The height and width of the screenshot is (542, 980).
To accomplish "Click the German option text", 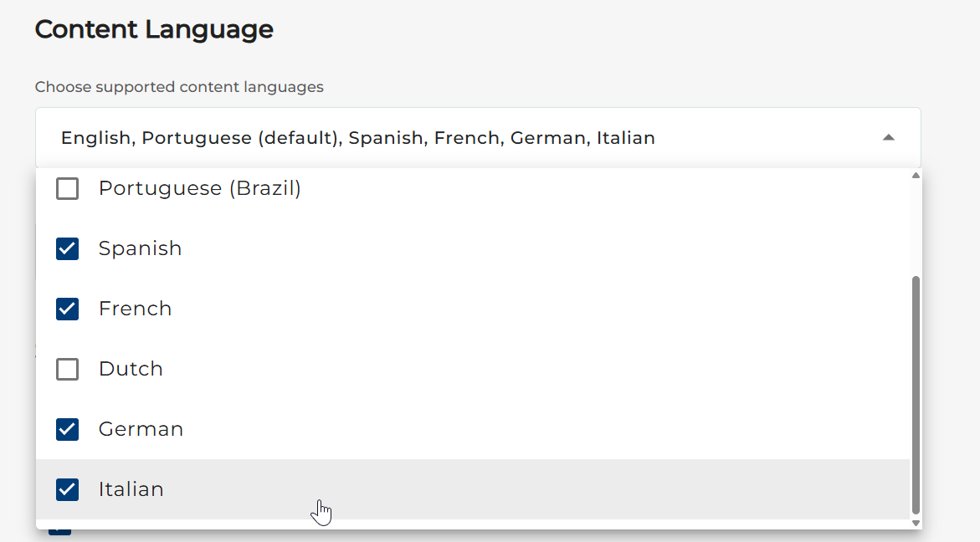I will pos(141,430).
